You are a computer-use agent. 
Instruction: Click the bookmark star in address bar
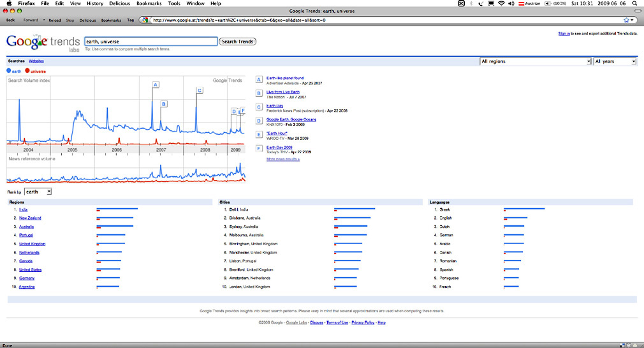point(626,20)
